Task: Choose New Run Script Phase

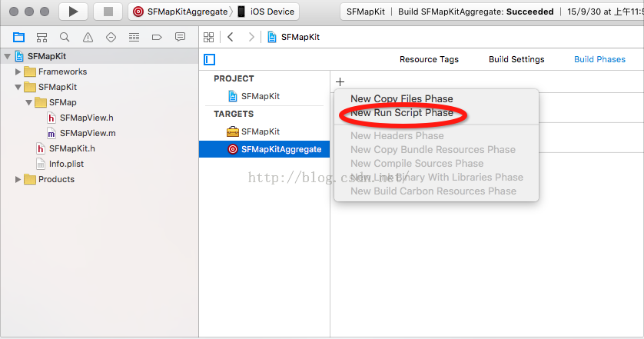Action: [x=401, y=113]
